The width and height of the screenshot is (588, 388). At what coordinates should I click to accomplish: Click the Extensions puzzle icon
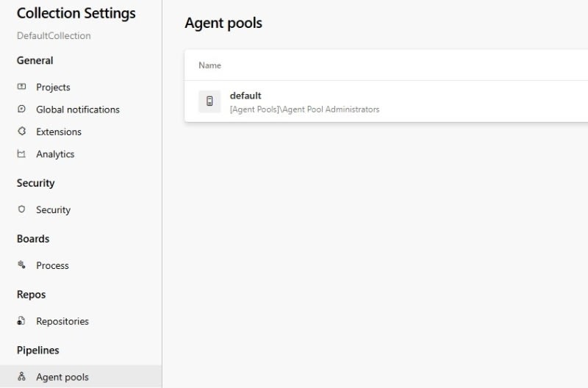pos(21,132)
